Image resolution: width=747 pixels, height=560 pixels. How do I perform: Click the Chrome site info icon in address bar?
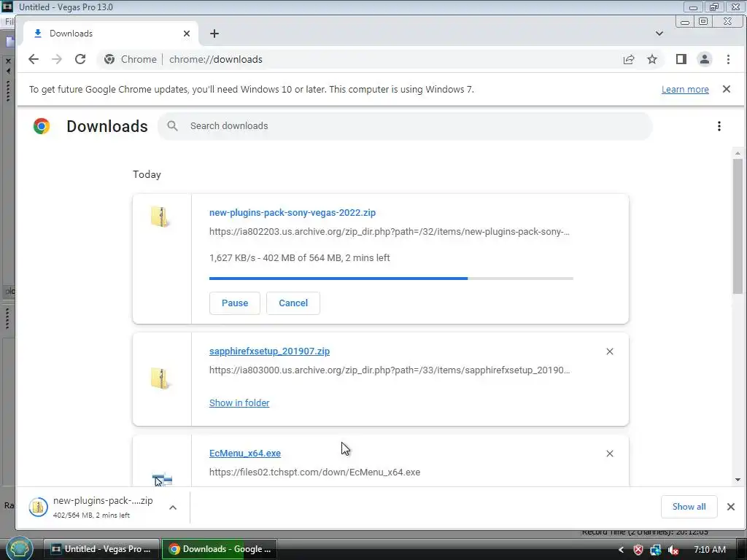[109, 59]
